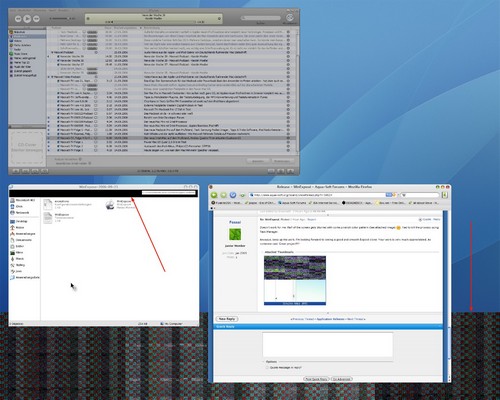Select the exceptions configuration file
Image resolution: width=500 pixels, height=400 pixels.
pyautogui.click(x=67, y=204)
